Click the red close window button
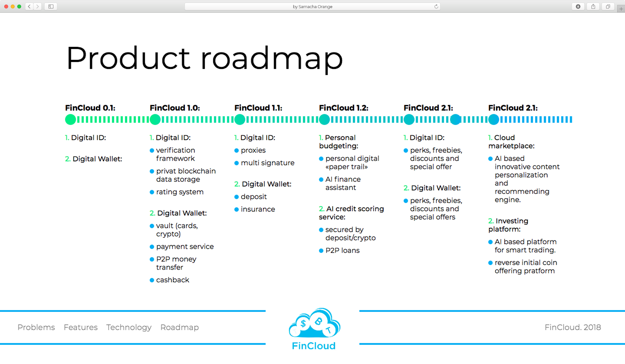This screenshot has height=364, width=625. 6,7
